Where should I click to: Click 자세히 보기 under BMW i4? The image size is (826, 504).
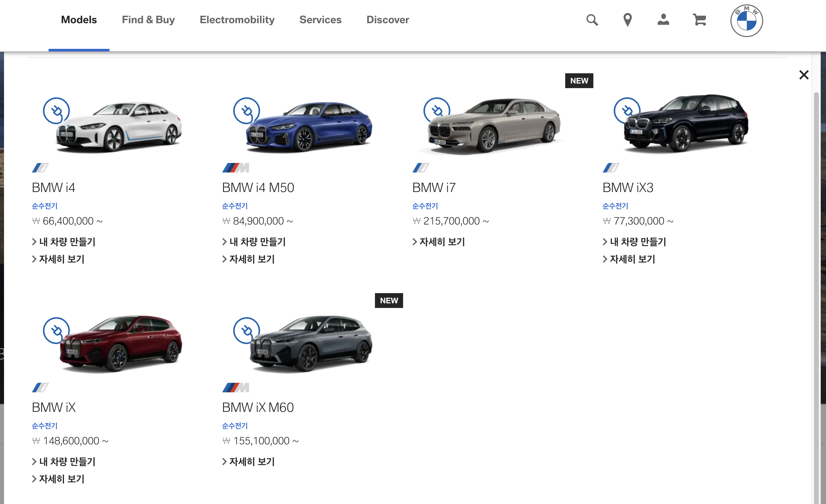click(x=58, y=259)
